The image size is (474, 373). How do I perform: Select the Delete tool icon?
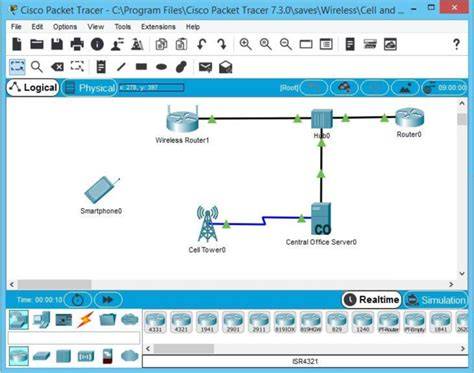click(57, 67)
